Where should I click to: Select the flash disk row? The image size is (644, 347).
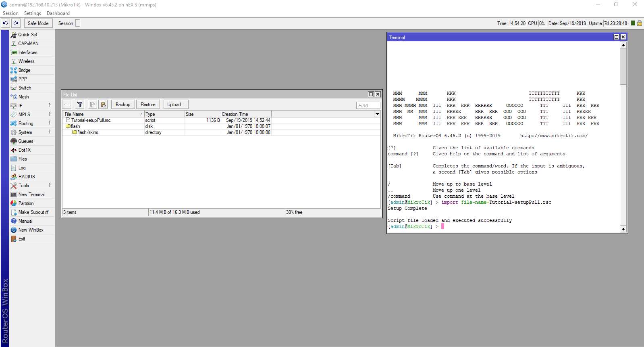tap(222, 126)
